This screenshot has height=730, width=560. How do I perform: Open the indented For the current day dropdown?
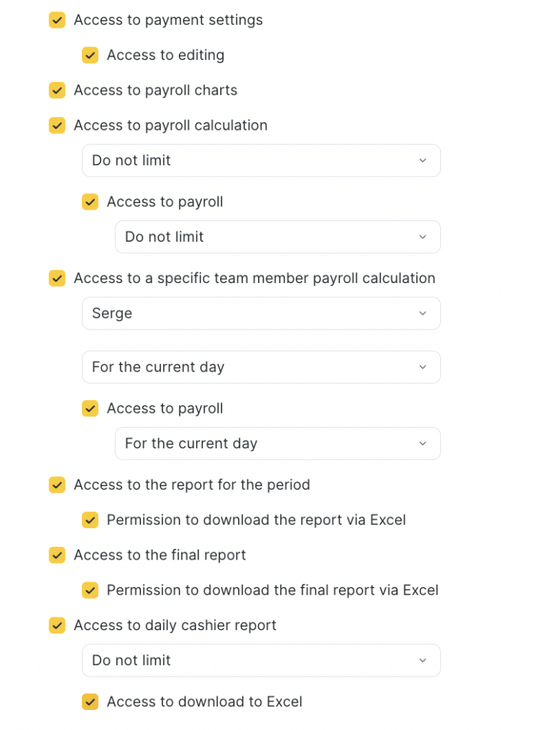click(277, 443)
